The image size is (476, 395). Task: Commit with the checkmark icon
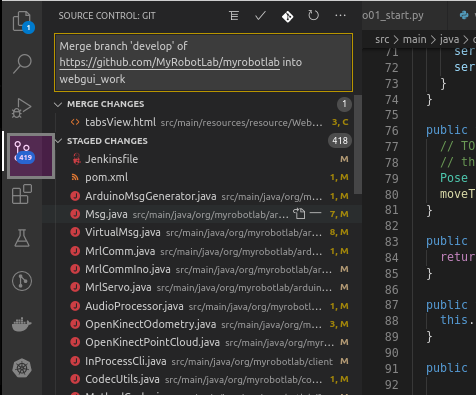tap(260, 16)
